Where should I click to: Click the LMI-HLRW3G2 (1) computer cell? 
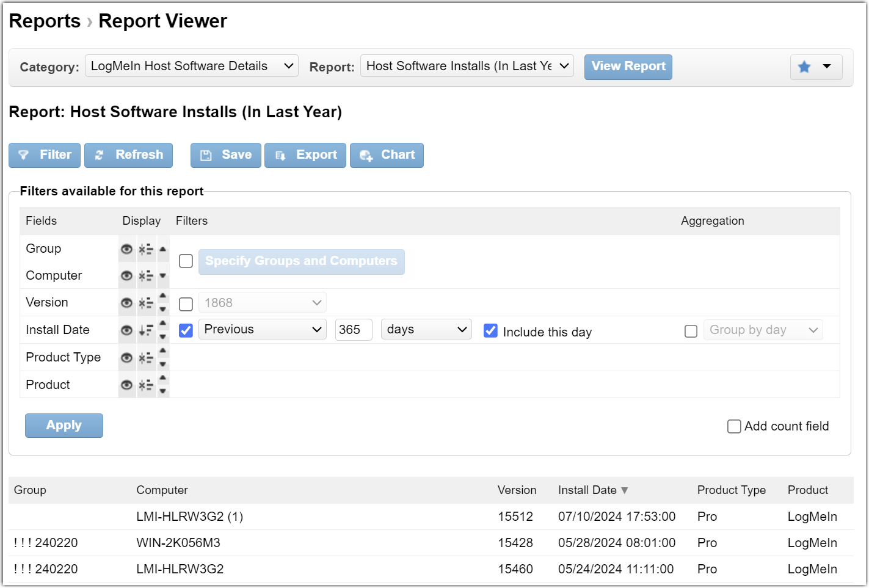click(x=190, y=517)
